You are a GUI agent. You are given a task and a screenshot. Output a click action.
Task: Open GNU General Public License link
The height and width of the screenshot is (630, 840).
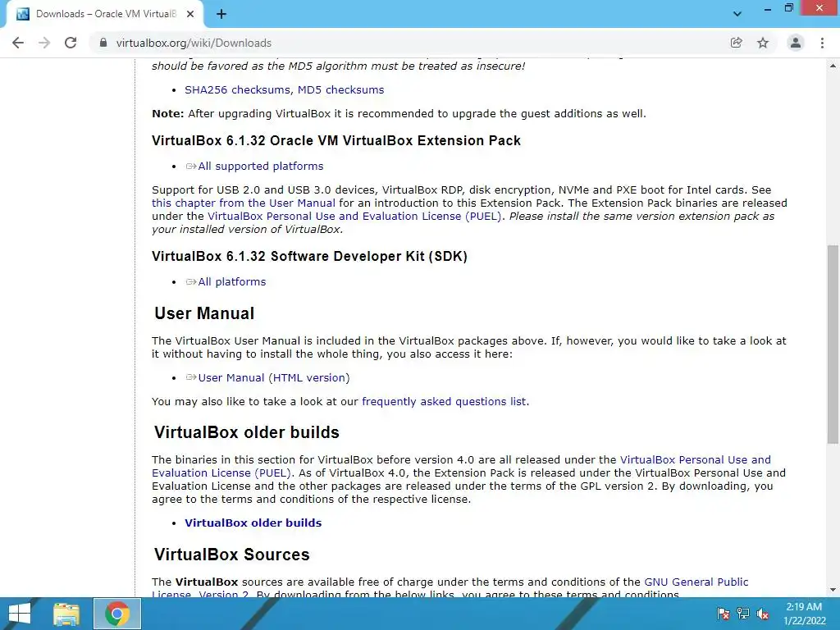pyautogui.click(x=696, y=582)
